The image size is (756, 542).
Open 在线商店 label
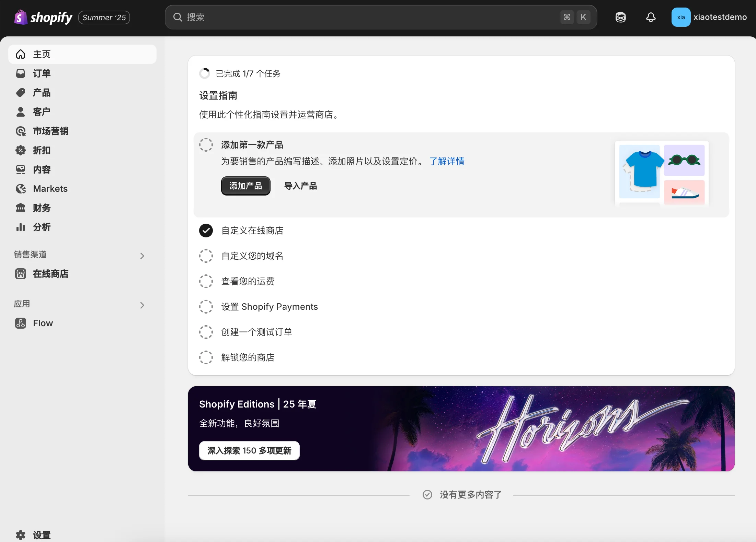(x=50, y=274)
